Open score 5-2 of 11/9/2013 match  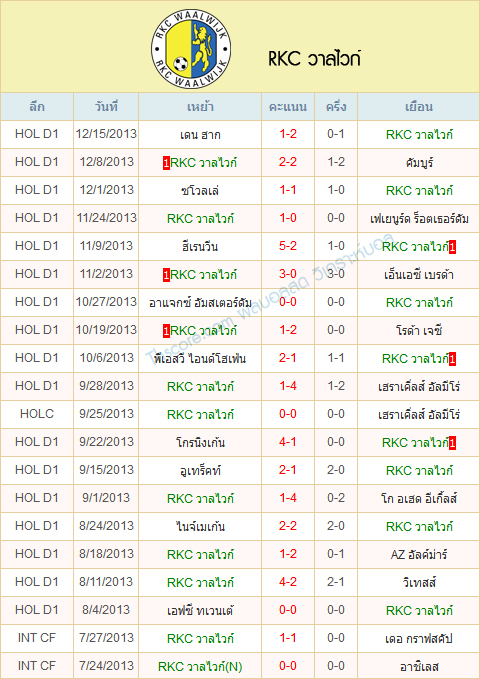[288, 246]
